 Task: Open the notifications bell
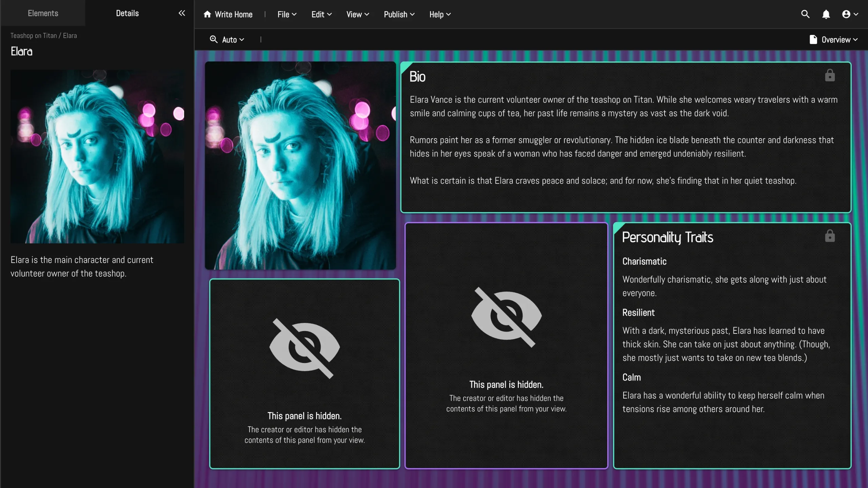826,14
